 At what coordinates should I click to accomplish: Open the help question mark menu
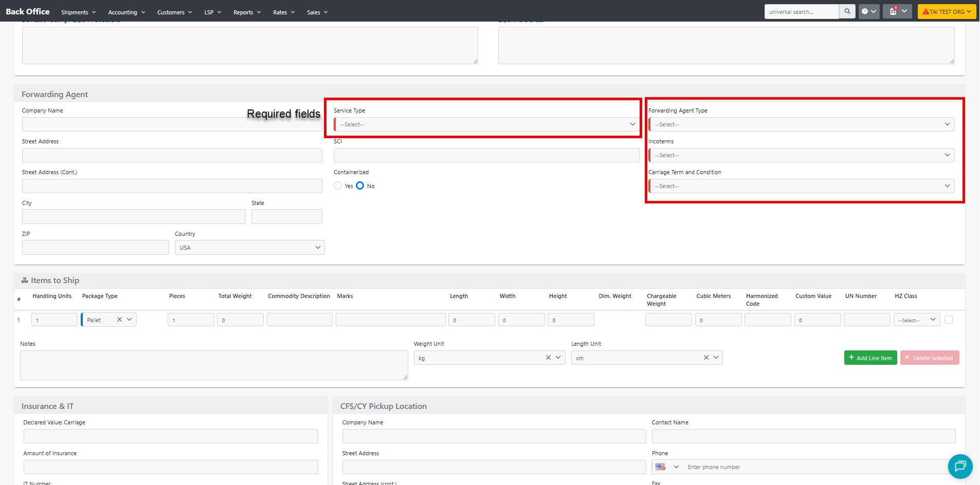tap(868, 11)
